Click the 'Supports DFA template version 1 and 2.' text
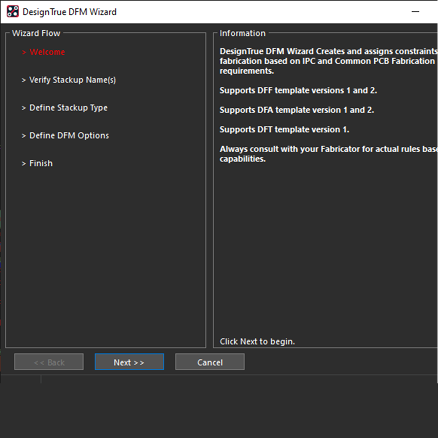Image resolution: width=438 pixels, height=438 pixels. (297, 110)
